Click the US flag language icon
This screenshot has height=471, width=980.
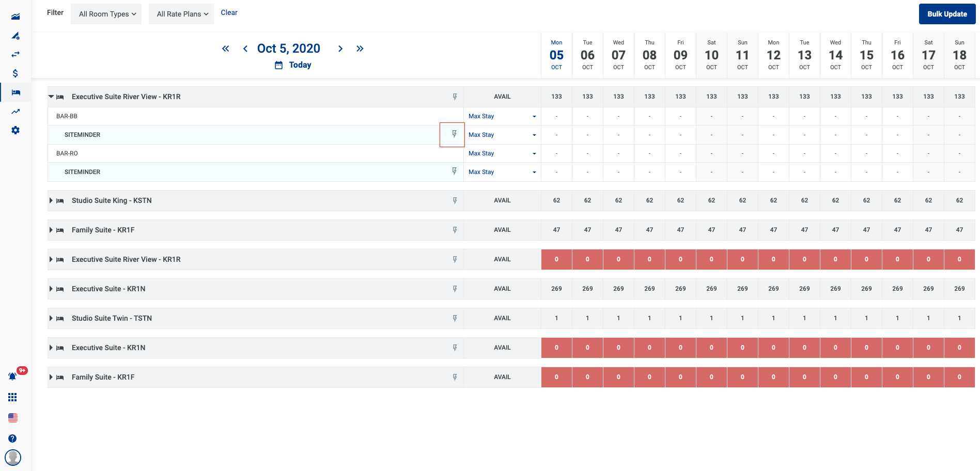coord(12,417)
